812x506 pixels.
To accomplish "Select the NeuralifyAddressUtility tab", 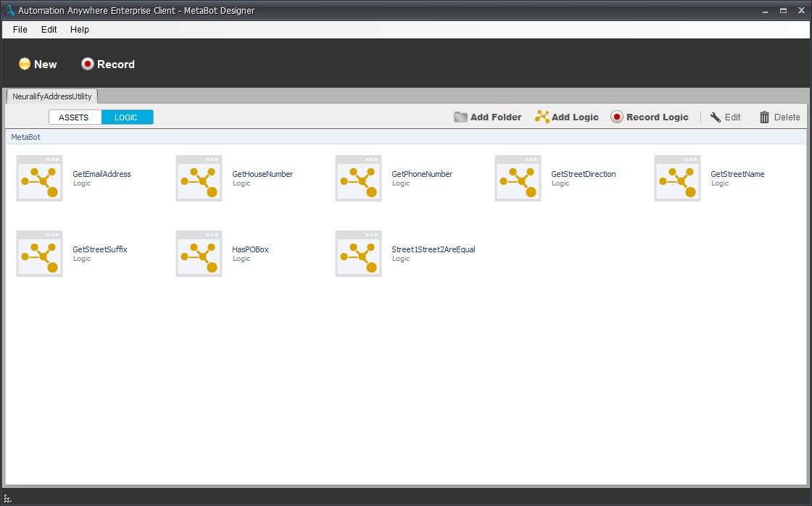I will click(52, 96).
